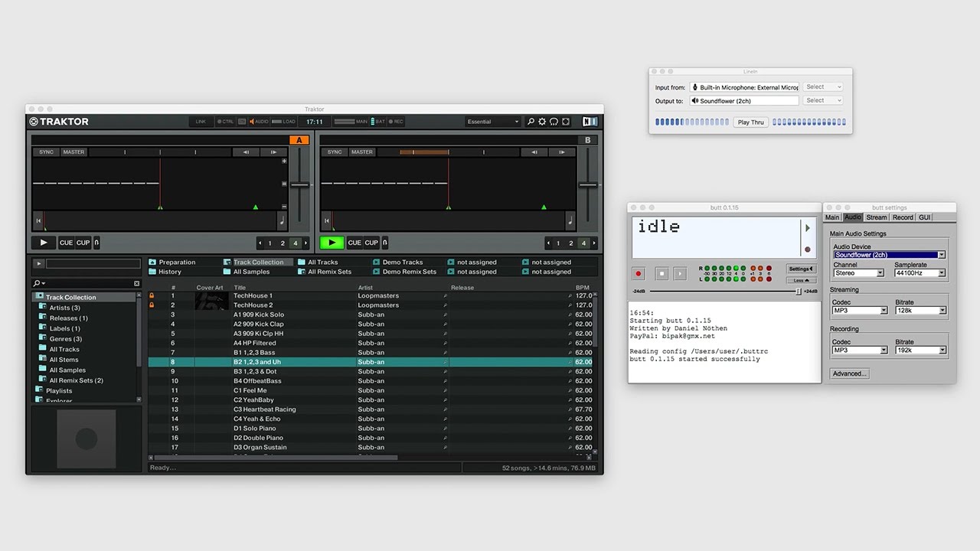Toggle loop flux button on Deck B

pos(385,243)
